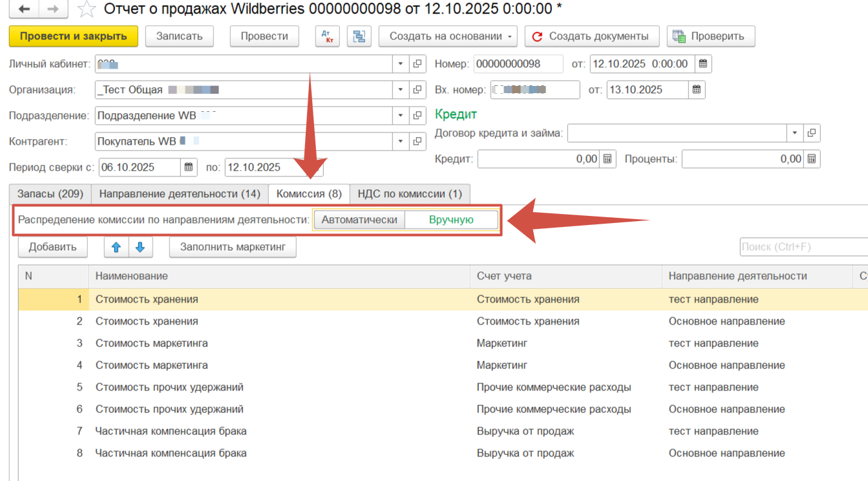The width and height of the screenshot is (868, 481).
Task: Switch to НДС по комиссии (1) tab
Action: point(410,194)
